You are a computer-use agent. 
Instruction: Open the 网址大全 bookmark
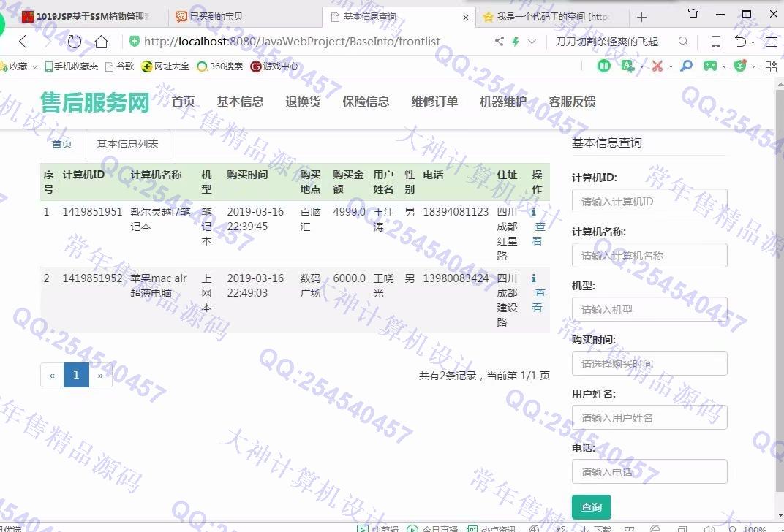[165, 66]
